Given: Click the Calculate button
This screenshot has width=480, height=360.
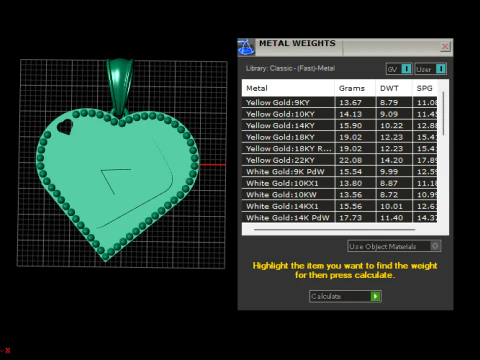Looking at the screenshot, I should click(345, 296).
